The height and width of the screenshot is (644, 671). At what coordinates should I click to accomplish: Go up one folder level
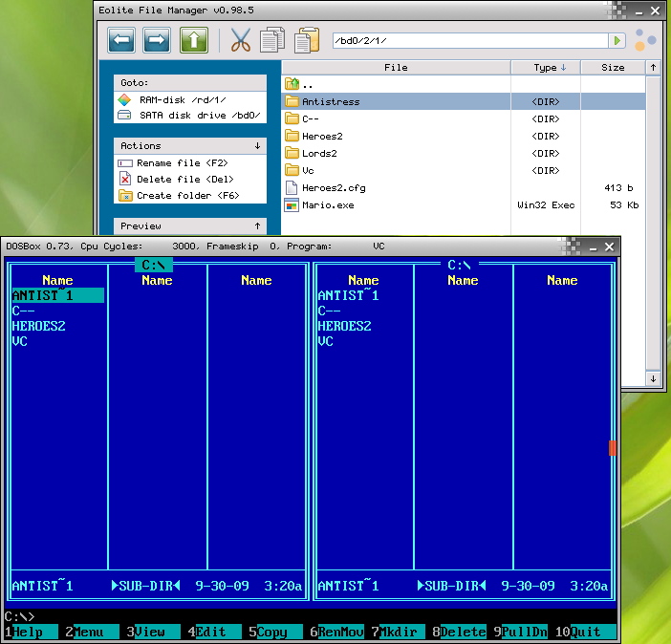coord(194,40)
